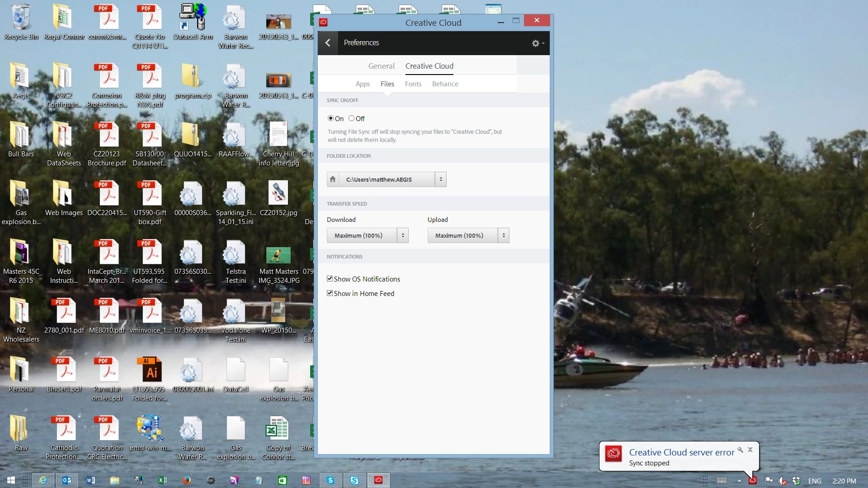
Task: Click the pin icon on server error notification
Action: 740,450
